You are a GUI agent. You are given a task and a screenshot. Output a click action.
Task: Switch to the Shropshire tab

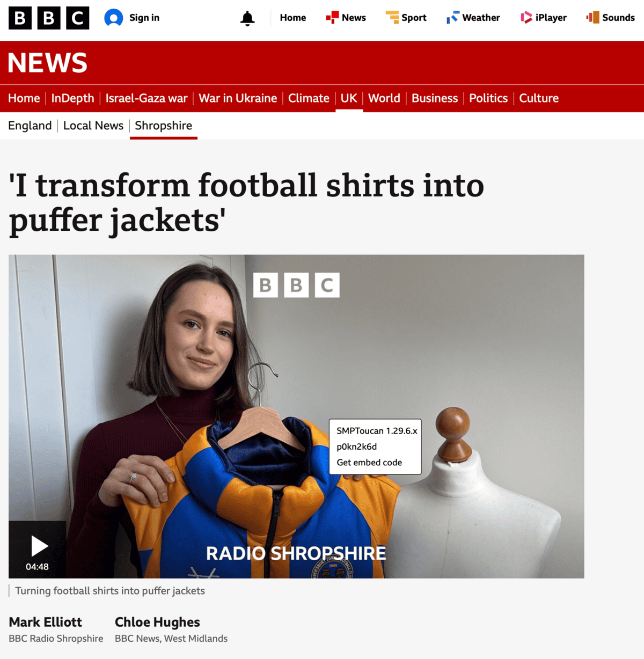click(163, 126)
